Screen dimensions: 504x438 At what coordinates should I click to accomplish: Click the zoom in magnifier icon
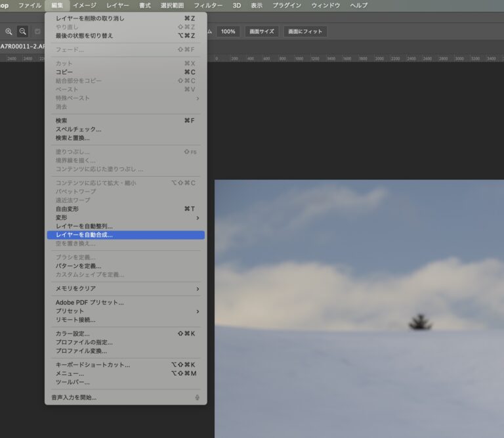point(9,32)
